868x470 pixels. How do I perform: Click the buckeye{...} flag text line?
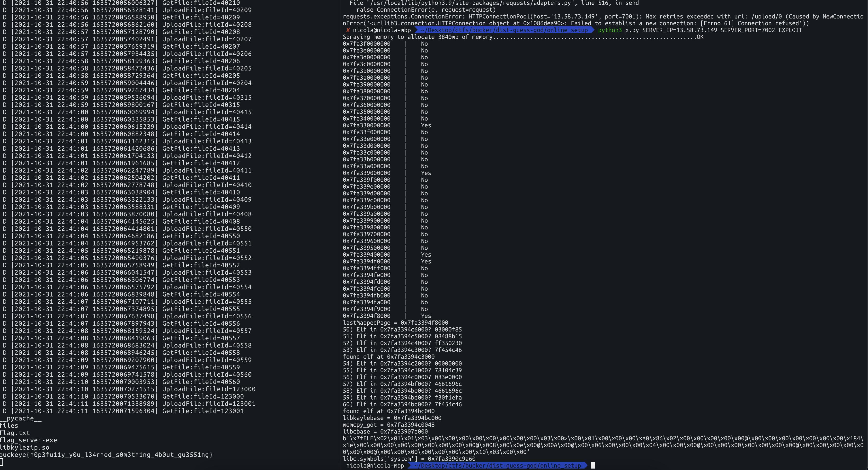pos(106,454)
